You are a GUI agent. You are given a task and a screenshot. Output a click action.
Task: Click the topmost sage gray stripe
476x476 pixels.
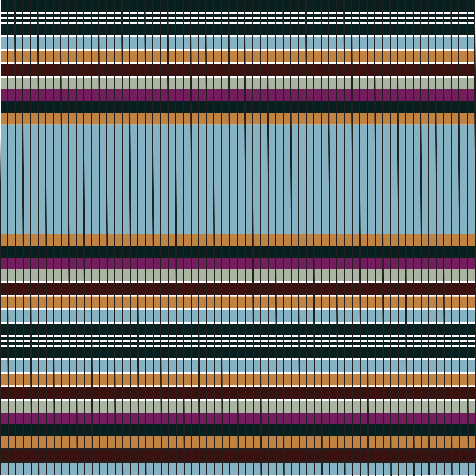(x=241, y=83)
